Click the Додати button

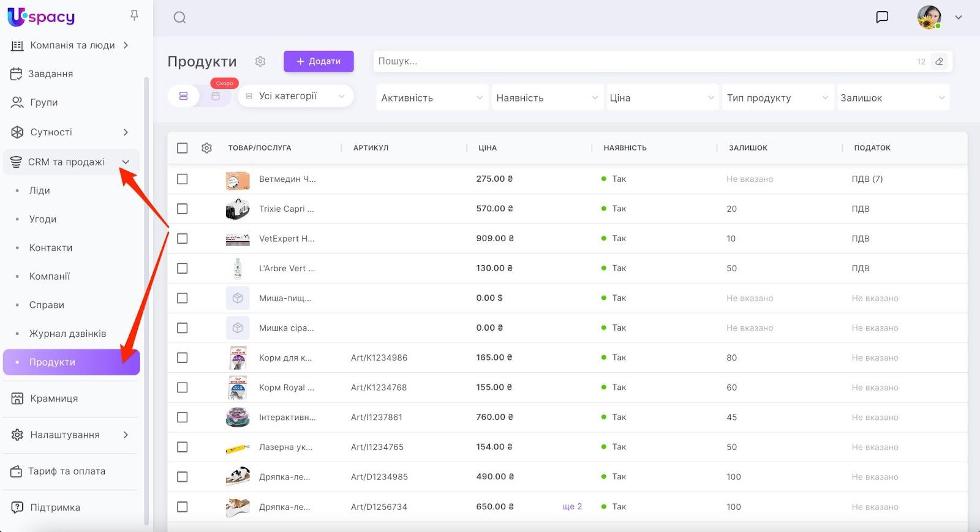pos(318,61)
